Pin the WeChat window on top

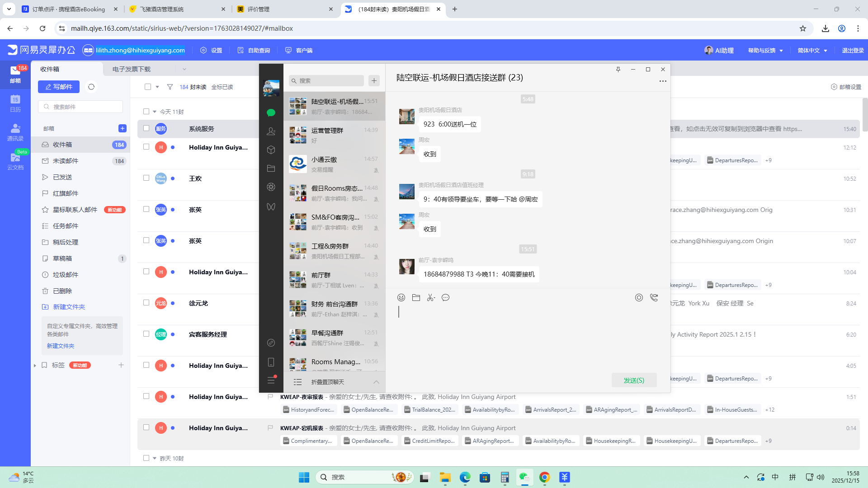point(618,69)
